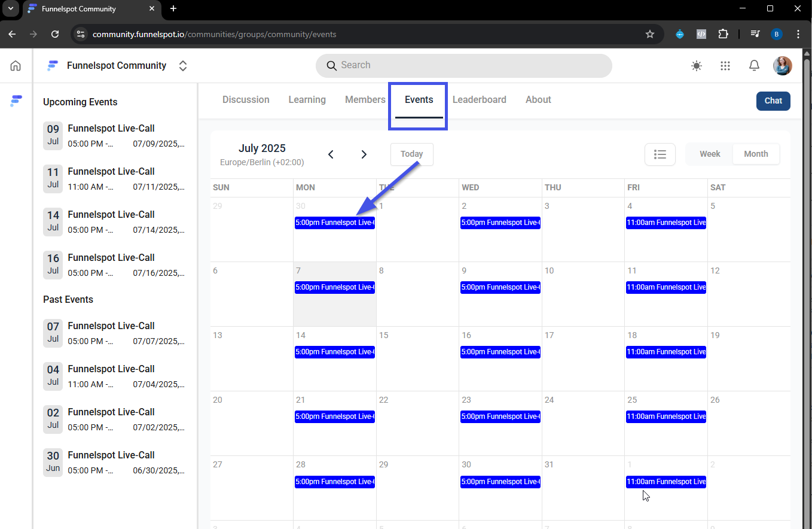Open the July 21 calendar event
Image resolution: width=812 pixels, height=529 pixels.
(x=335, y=416)
